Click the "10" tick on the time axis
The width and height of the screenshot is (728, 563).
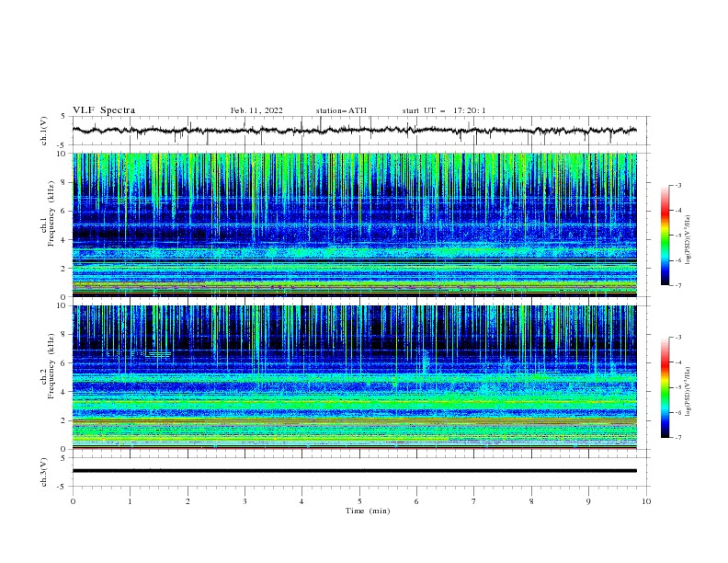646,501
